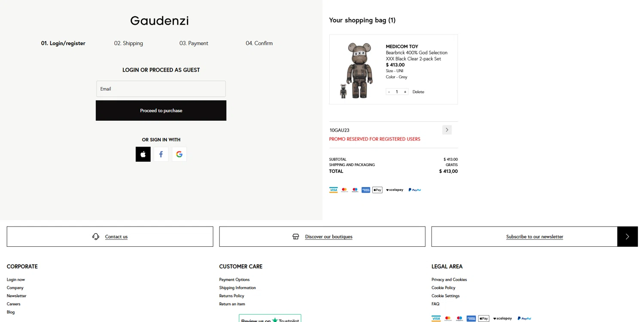Open Cookie Policy link

[443, 288]
